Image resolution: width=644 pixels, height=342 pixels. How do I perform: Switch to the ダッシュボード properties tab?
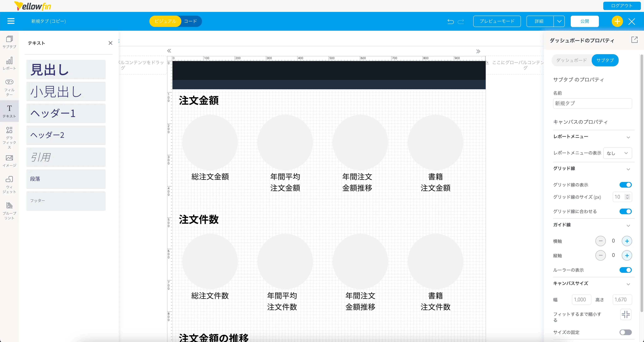[x=571, y=60]
